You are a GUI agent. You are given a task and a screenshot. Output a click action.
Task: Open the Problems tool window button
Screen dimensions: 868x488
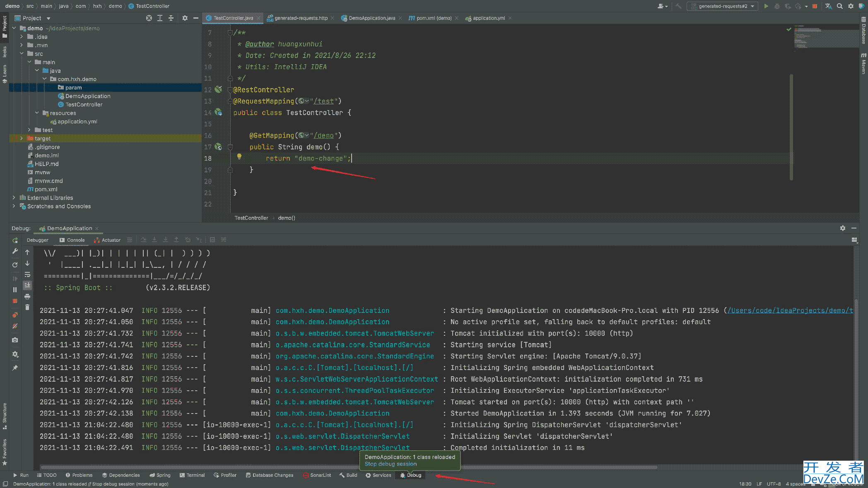click(x=79, y=475)
